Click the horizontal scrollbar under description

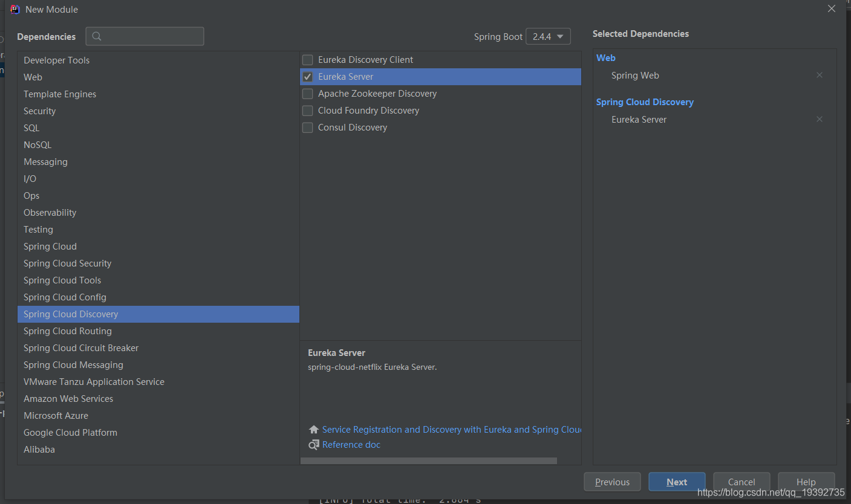click(x=429, y=461)
